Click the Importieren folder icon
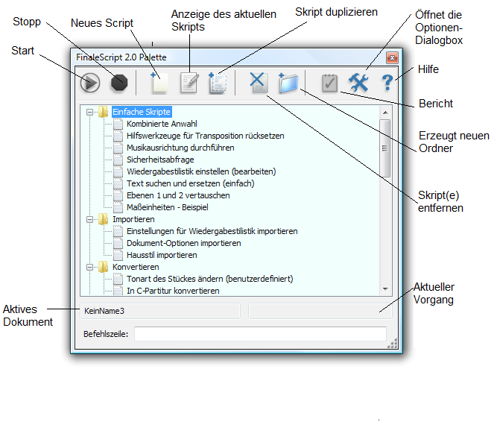This screenshot has width=497, height=448. click(x=103, y=219)
